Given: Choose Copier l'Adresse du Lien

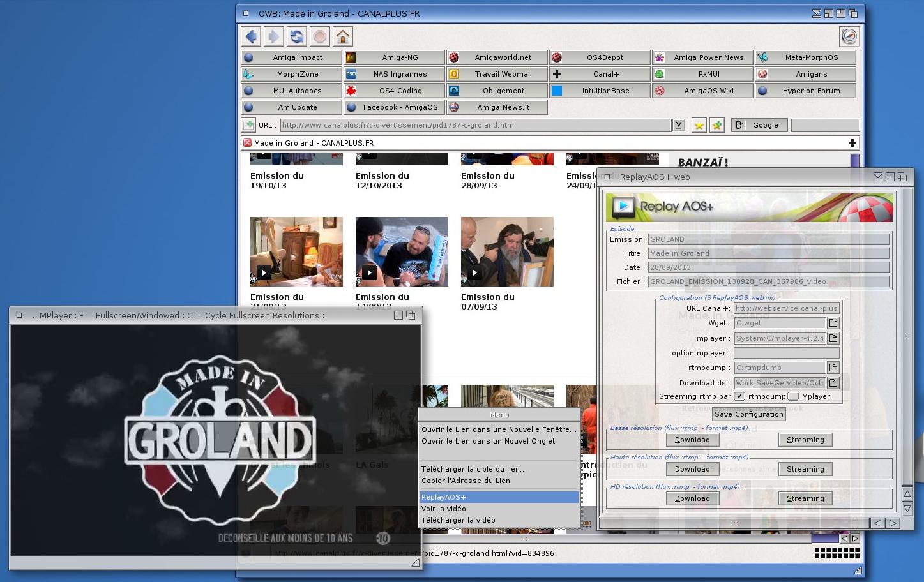Looking at the screenshot, I should point(499,481).
